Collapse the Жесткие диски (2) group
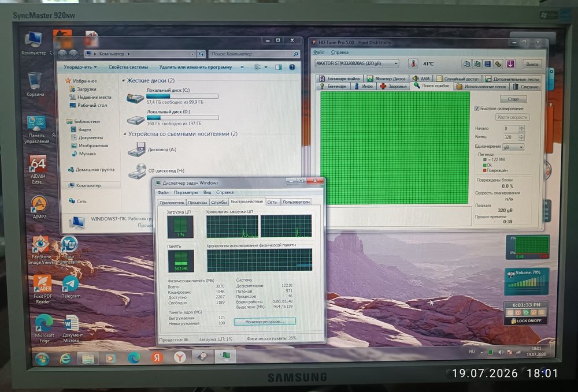This screenshot has height=392, width=578. [124, 80]
